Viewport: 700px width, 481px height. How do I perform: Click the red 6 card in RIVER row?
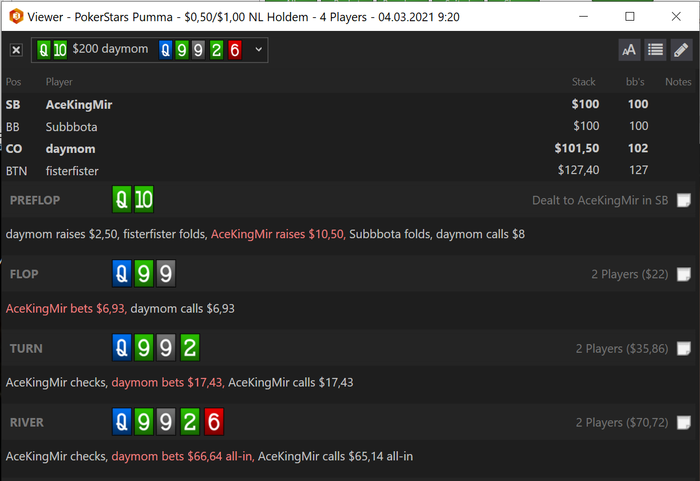[x=214, y=422]
